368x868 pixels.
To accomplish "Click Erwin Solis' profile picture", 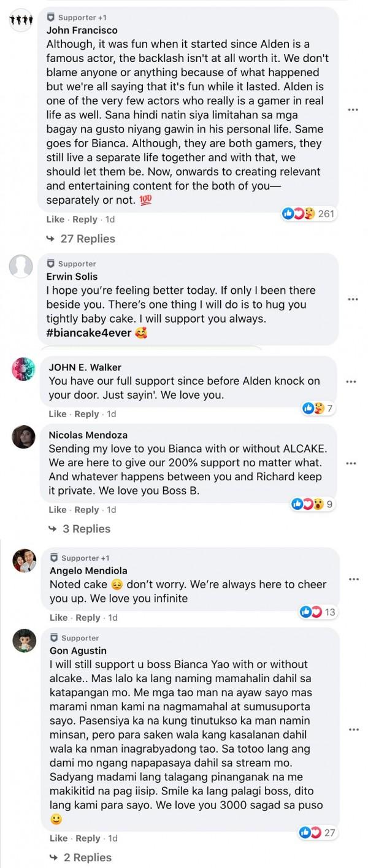I will tap(21, 267).
